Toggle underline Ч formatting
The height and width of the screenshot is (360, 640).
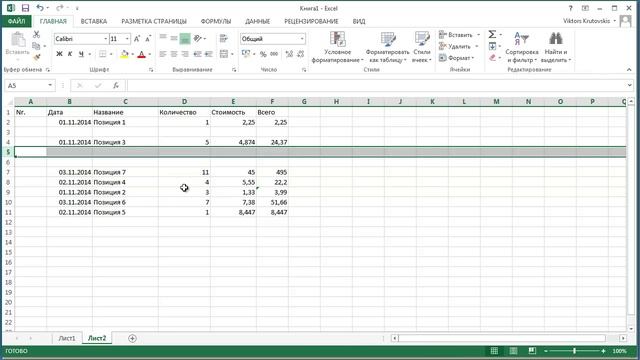click(81, 54)
